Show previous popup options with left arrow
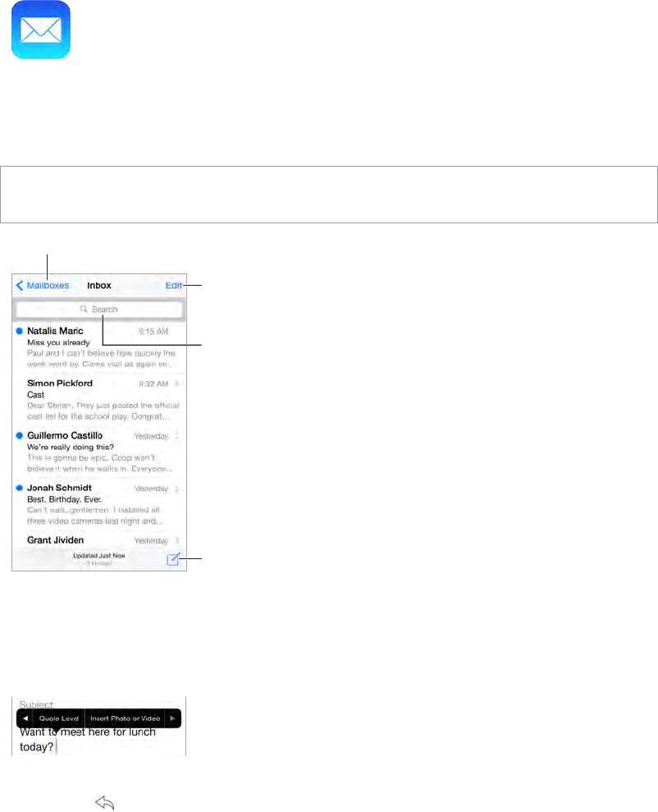Image resolution: width=658 pixels, height=812 pixels. click(x=25, y=718)
